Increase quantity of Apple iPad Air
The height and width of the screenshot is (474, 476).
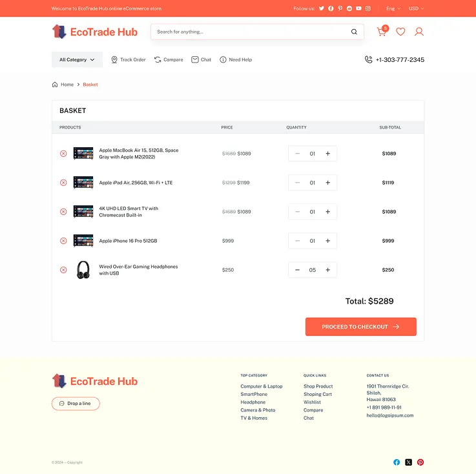tap(327, 183)
